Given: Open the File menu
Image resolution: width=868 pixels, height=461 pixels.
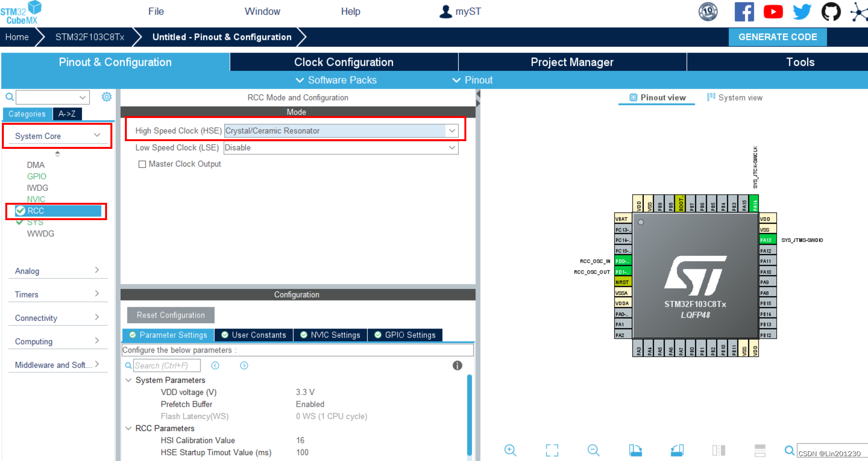Looking at the screenshot, I should [156, 12].
